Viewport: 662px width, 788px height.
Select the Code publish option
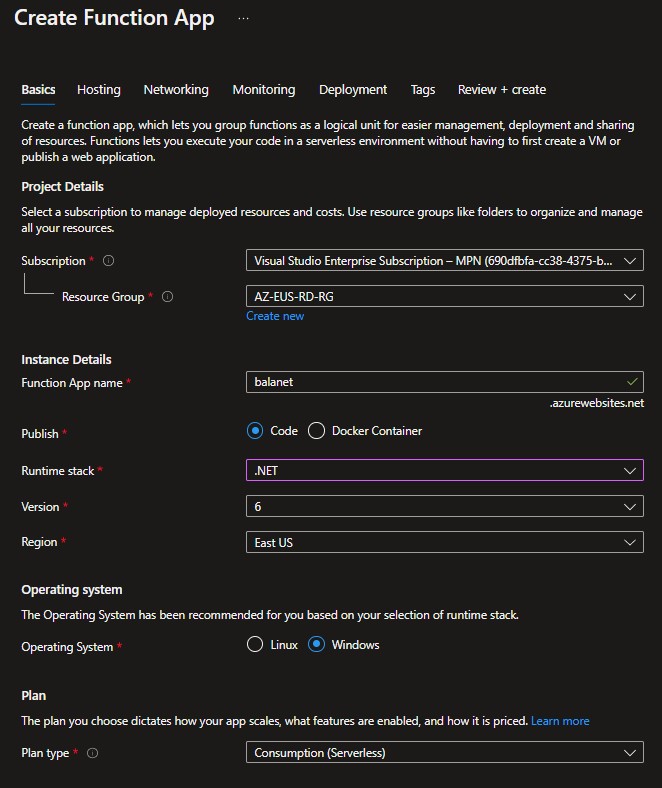[255, 431]
